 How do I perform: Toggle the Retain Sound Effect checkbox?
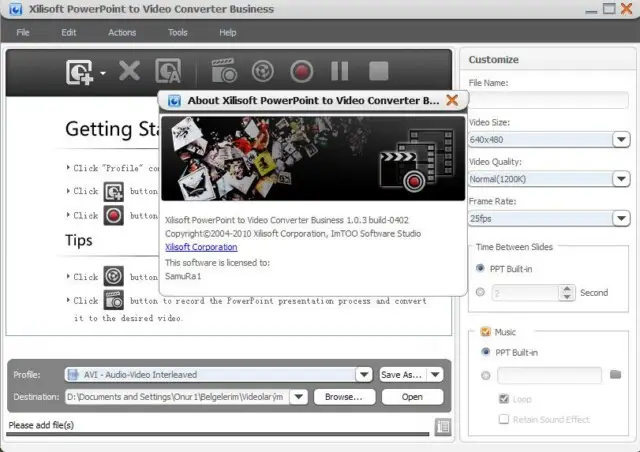(x=504, y=419)
